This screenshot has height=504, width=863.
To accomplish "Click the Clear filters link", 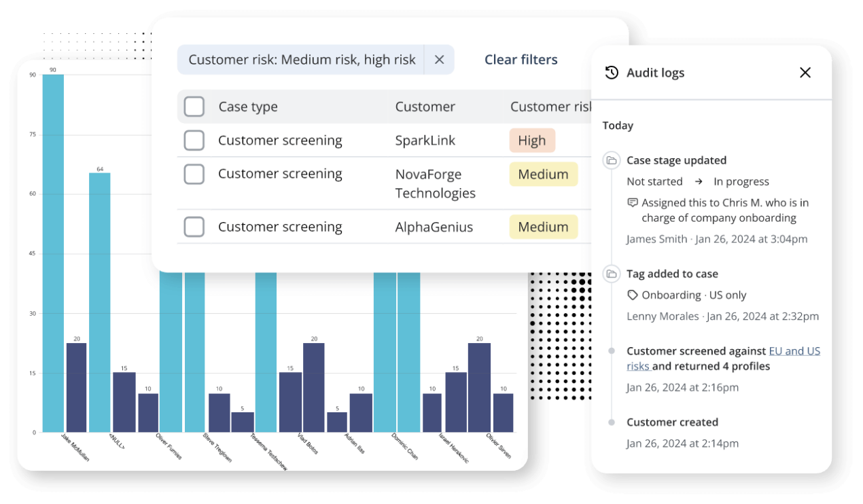I will point(521,60).
